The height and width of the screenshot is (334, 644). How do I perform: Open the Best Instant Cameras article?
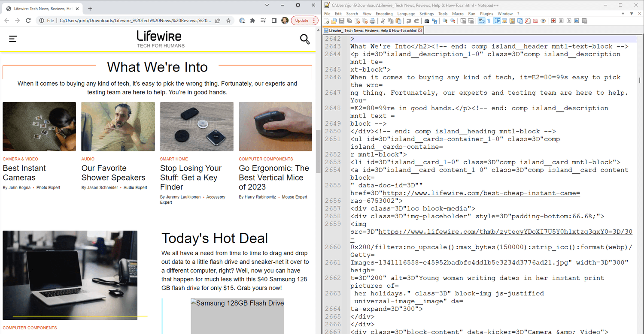[x=24, y=173]
